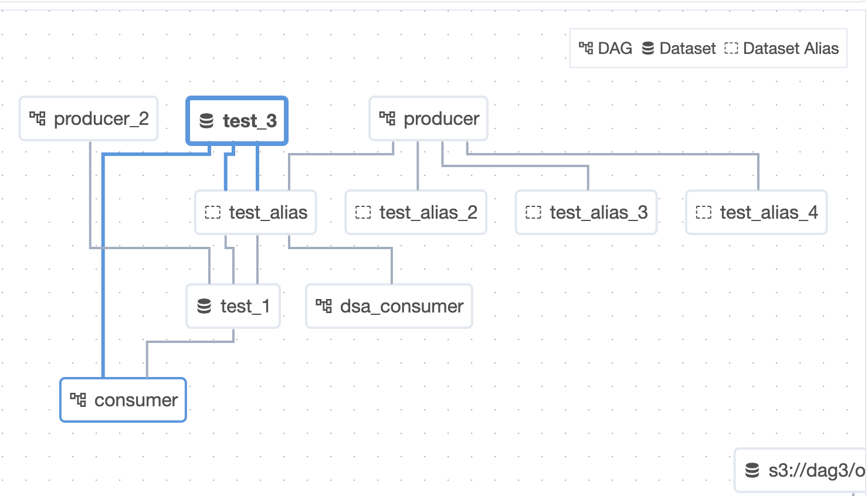Viewport: 868px width, 496px height.
Task: Click the test_alias_2 alias icon
Action: (x=363, y=212)
